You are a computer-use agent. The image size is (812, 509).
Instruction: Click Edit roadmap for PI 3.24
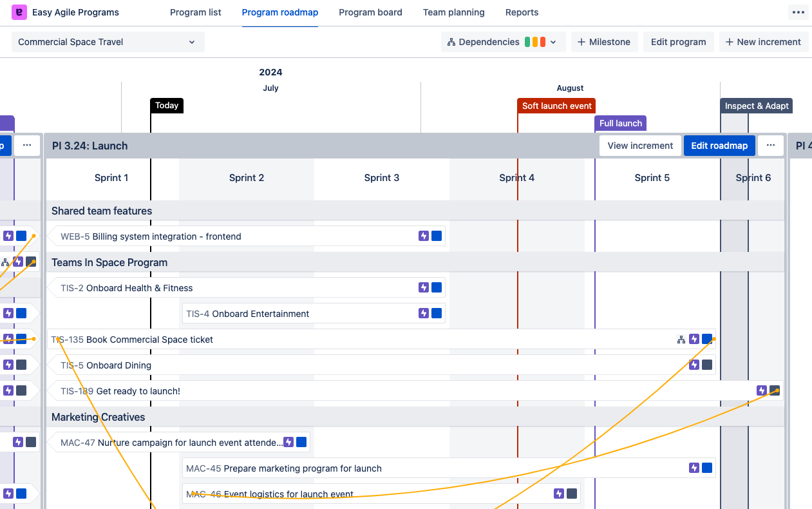pos(719,146)
